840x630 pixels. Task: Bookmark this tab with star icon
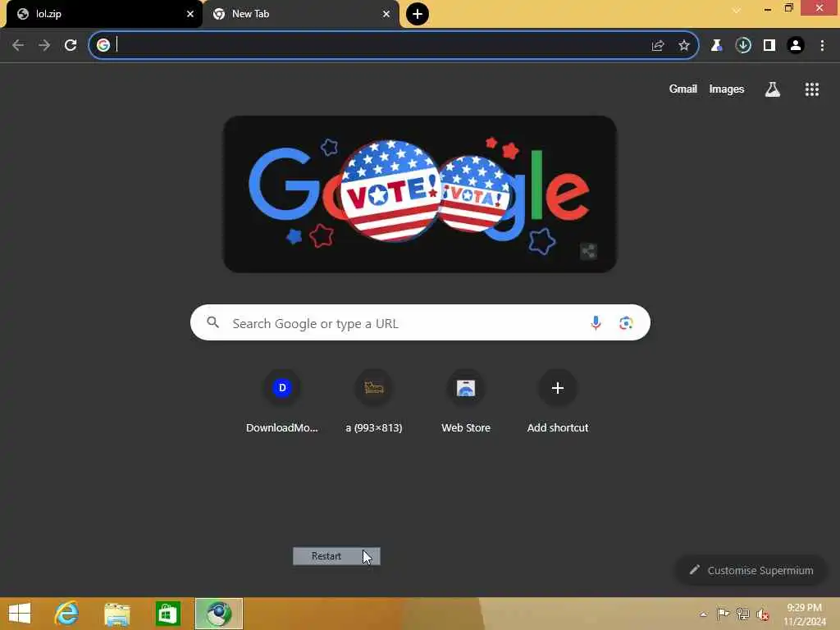pos(684,46)
